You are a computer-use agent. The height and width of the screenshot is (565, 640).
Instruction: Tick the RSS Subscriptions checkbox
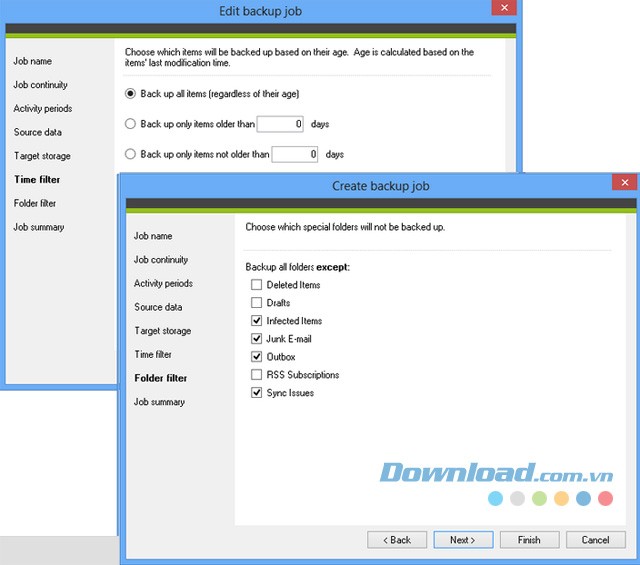click(x=257, y=375)
